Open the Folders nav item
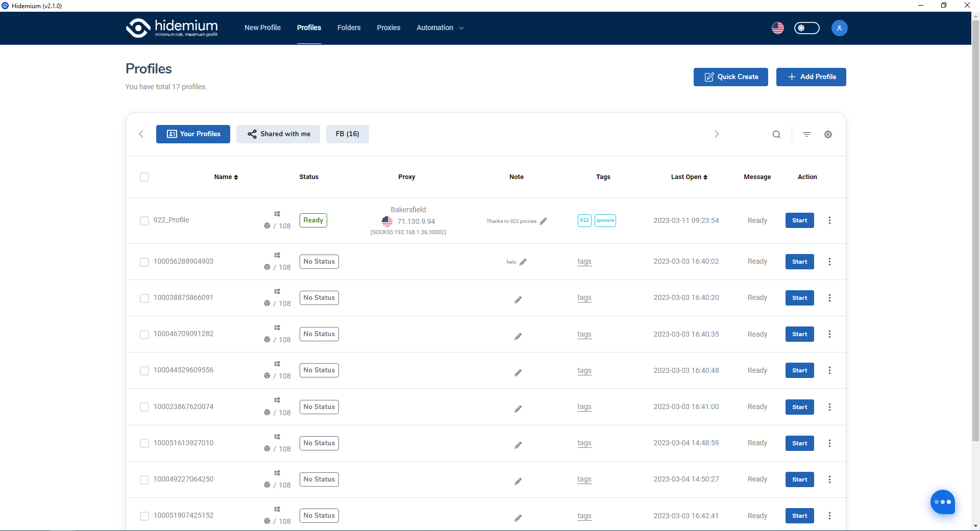Viewport: 980px width, 531px height. click(x=349, y=28)
